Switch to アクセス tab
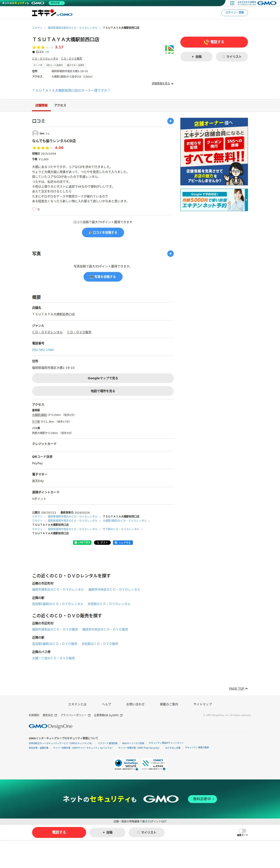This screenshot has width=280, height=868. (x=60, y=105)
